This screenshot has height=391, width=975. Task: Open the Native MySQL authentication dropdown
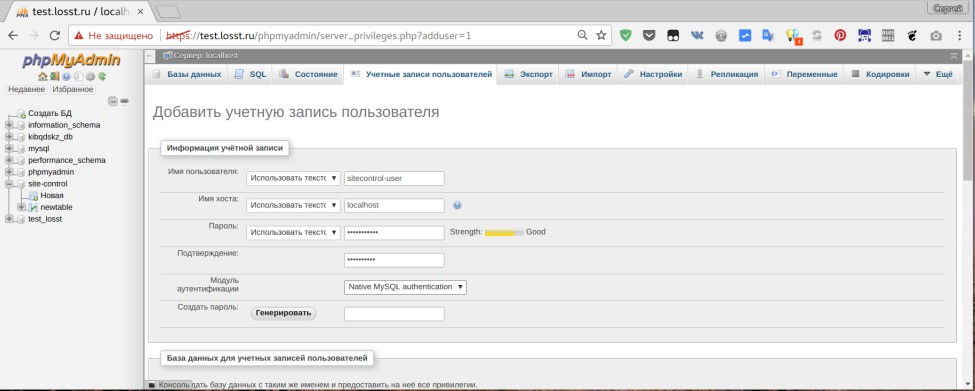tap(405, 287)
